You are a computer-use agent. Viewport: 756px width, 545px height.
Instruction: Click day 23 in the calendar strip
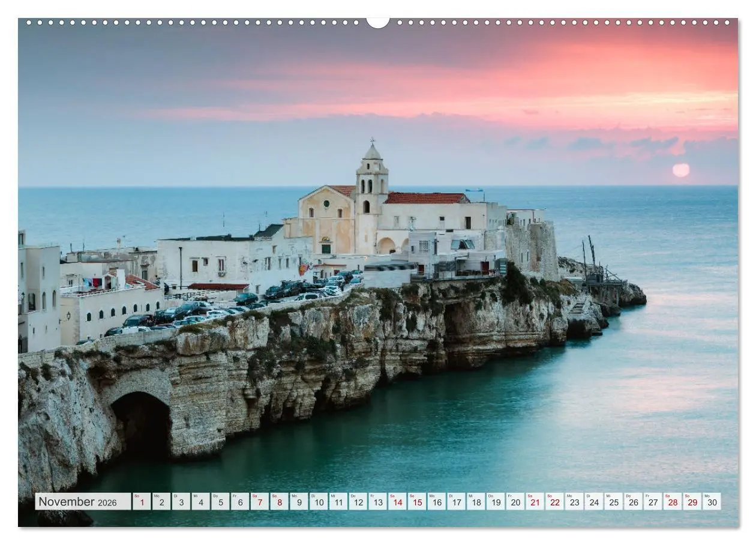[574, 502]
